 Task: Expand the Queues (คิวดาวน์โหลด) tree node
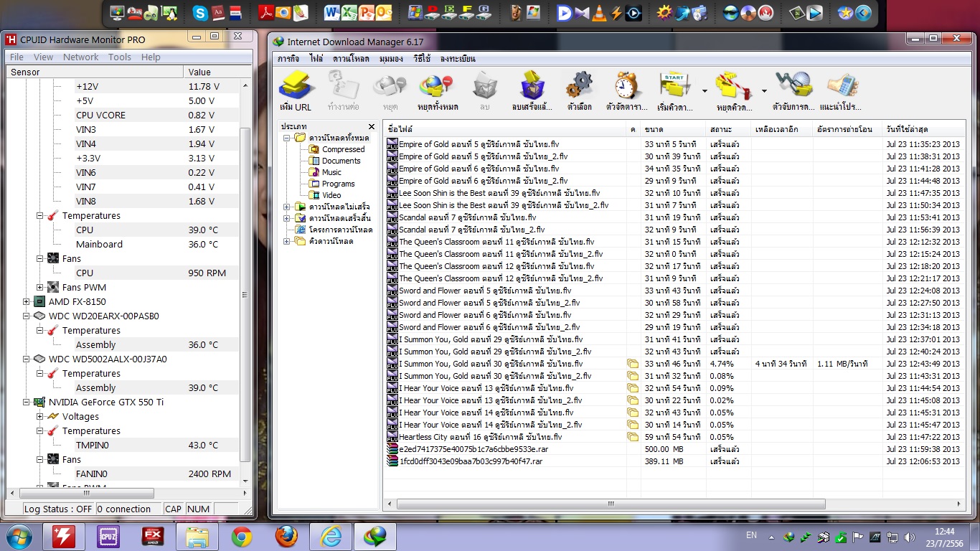coord(287,241)
